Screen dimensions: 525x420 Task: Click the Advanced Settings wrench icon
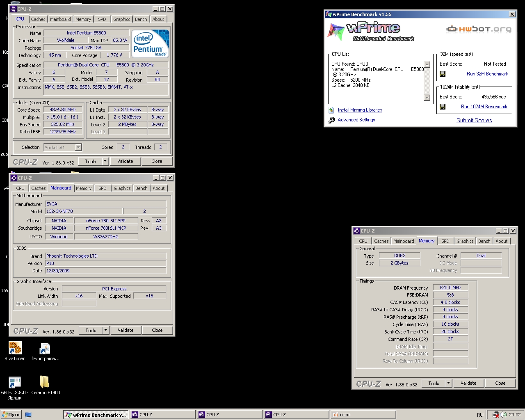[x=331, y=120]
